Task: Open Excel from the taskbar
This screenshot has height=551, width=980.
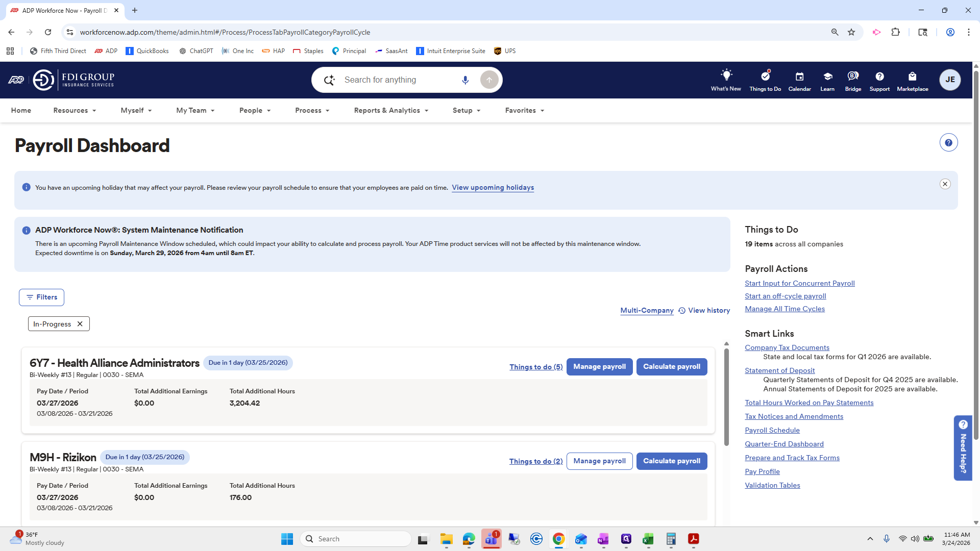Action: pyautogui.click(x=648, y=539)
